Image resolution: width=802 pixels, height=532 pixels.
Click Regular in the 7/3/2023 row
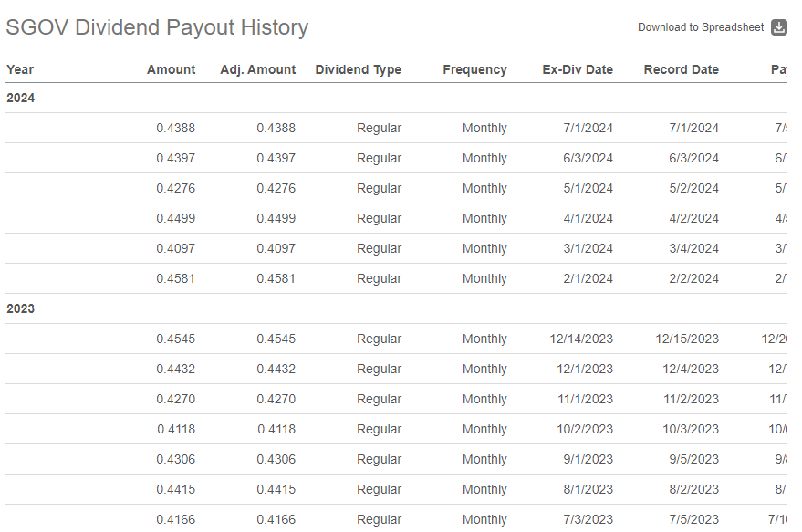(379, 520)
